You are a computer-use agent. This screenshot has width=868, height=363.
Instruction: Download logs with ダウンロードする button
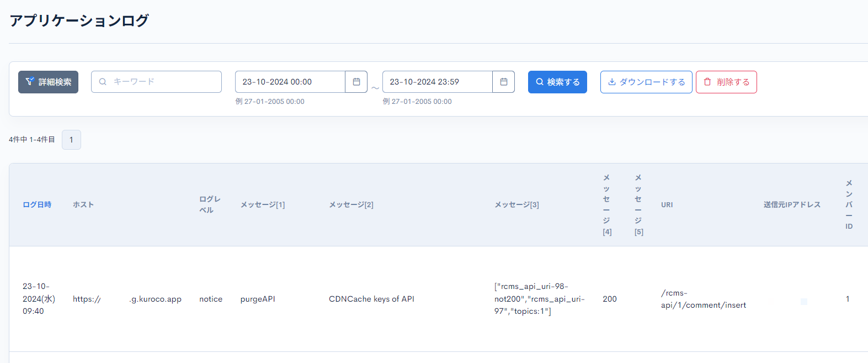click(x=646, y=82)
